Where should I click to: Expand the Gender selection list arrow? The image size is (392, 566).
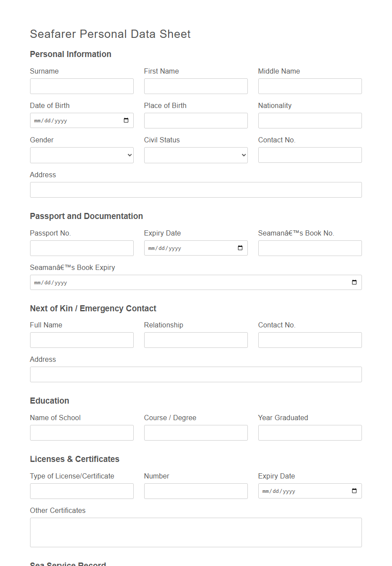(129, 155)
